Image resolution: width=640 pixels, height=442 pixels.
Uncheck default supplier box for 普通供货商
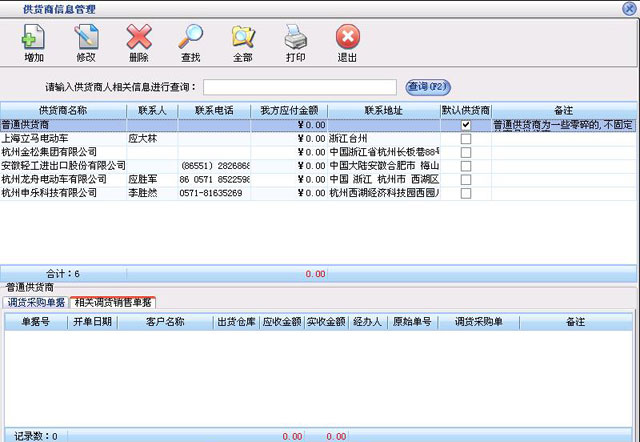[x=465, y=125]
